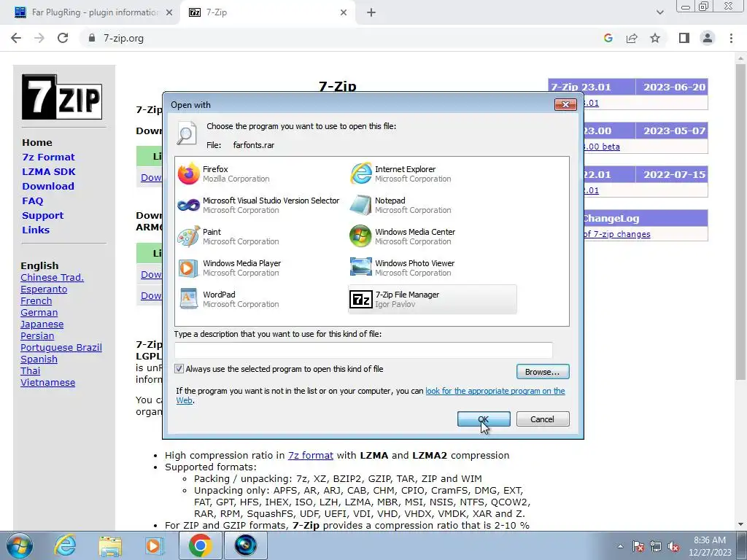Viewport: 747px width, 560px height.
Task: Switch language to Spanish
Action: coord(39,359)
